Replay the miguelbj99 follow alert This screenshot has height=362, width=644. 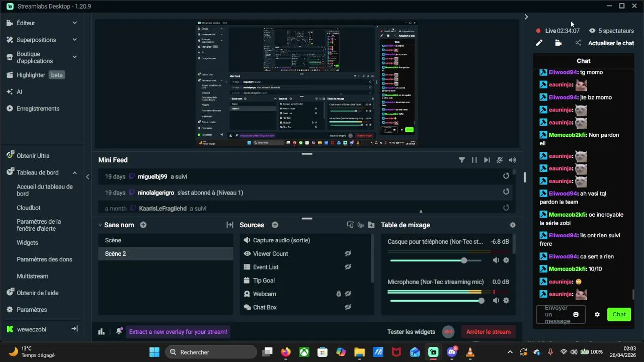coord(506,176)
